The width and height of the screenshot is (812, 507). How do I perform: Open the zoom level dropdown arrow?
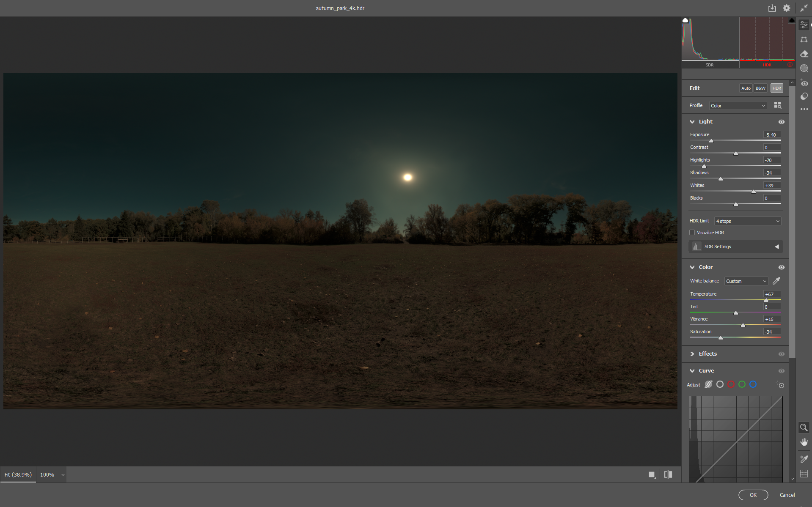(63, 475)
